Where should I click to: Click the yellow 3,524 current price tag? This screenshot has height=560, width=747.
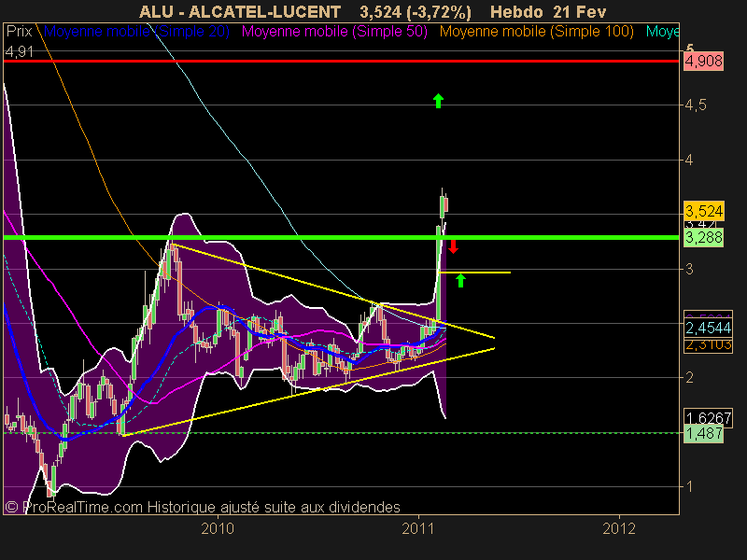[704, 211]
